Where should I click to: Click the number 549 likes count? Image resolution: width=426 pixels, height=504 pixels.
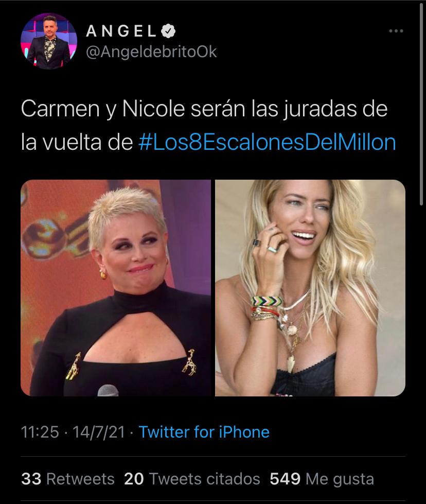(x=285, y=479)
